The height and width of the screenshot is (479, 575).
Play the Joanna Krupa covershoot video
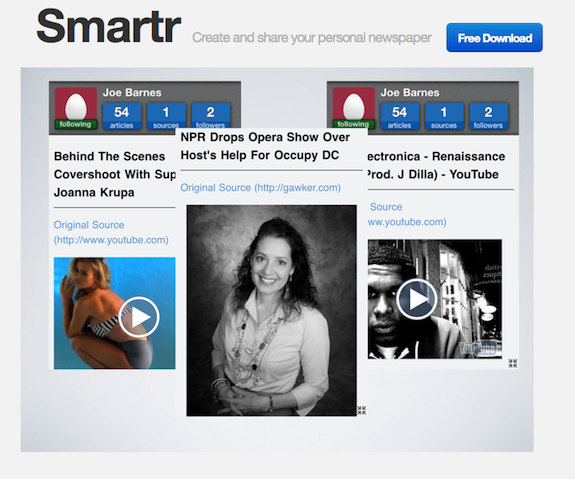pos(139,317)
